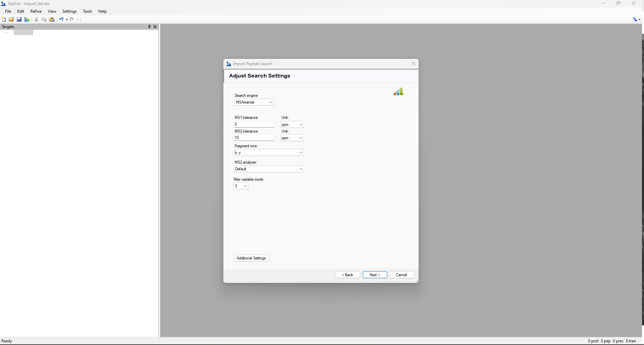Open the Max variable mods dropdown
Screen dimensions: 644x345
coord(241,186)
